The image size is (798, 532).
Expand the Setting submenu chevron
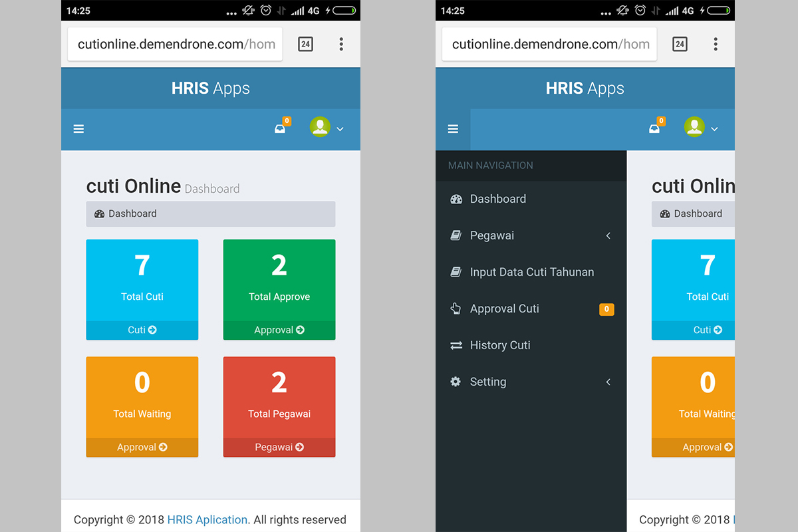pyautogui.click(x=608, y=382)
